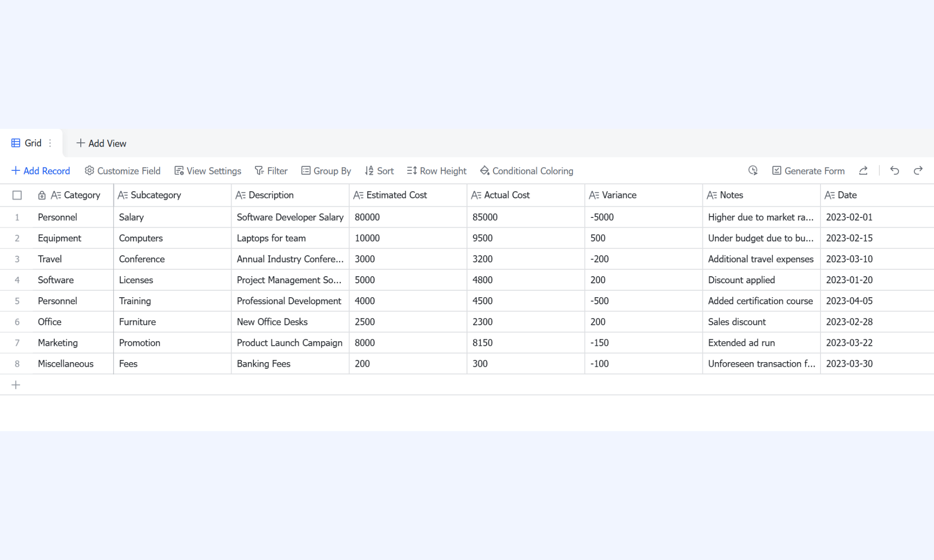Click the share arrow icon

pos(863,170)
